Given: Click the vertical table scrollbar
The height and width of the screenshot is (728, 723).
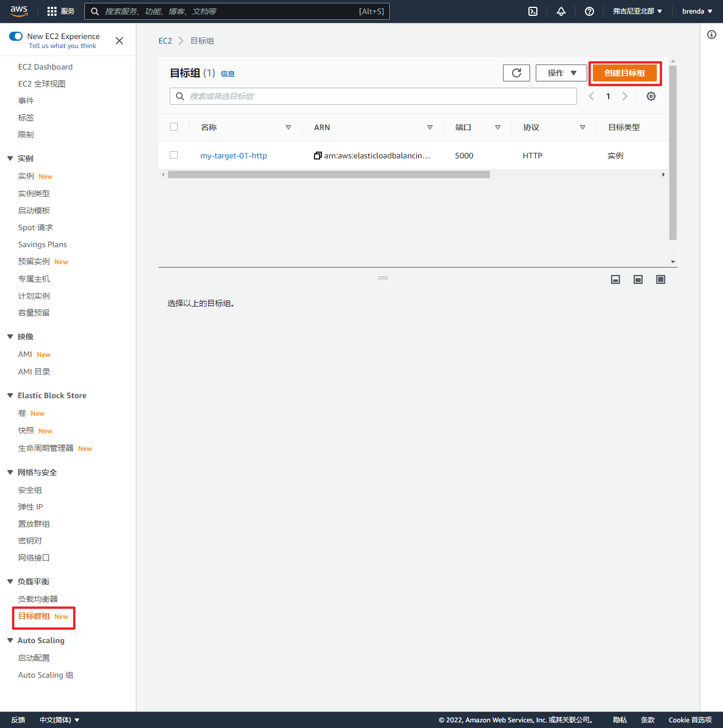Looking at the screenshot, I should click(x=673, y=152).
